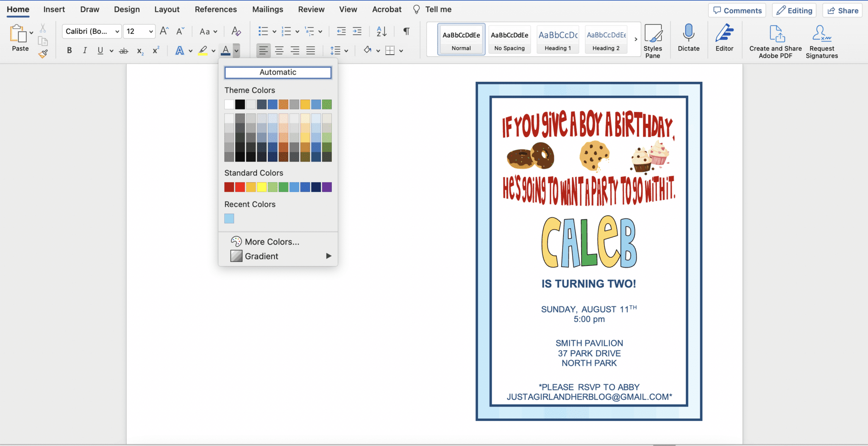Screen dimensions: 868x446
Task: Click the Paste clipboard icon
Action: click(x=18, y=33)
